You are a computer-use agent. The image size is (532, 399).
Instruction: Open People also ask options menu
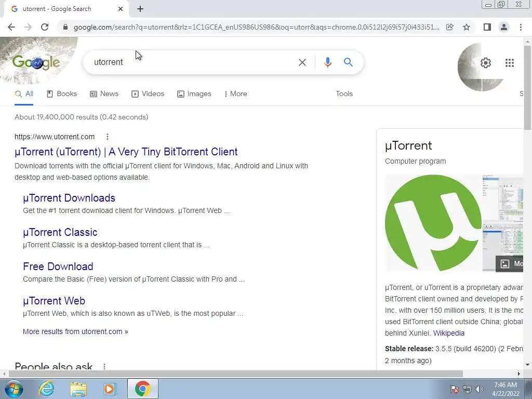[x=104, y=366]
